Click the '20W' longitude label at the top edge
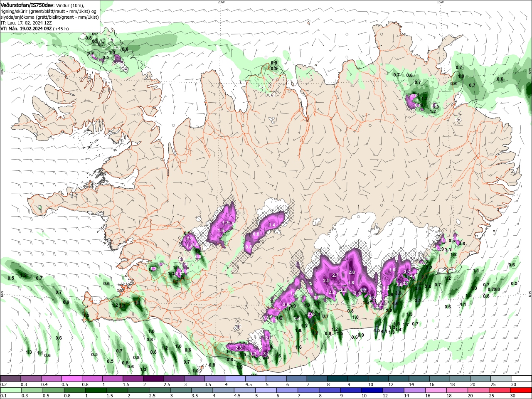 (221, 2)
